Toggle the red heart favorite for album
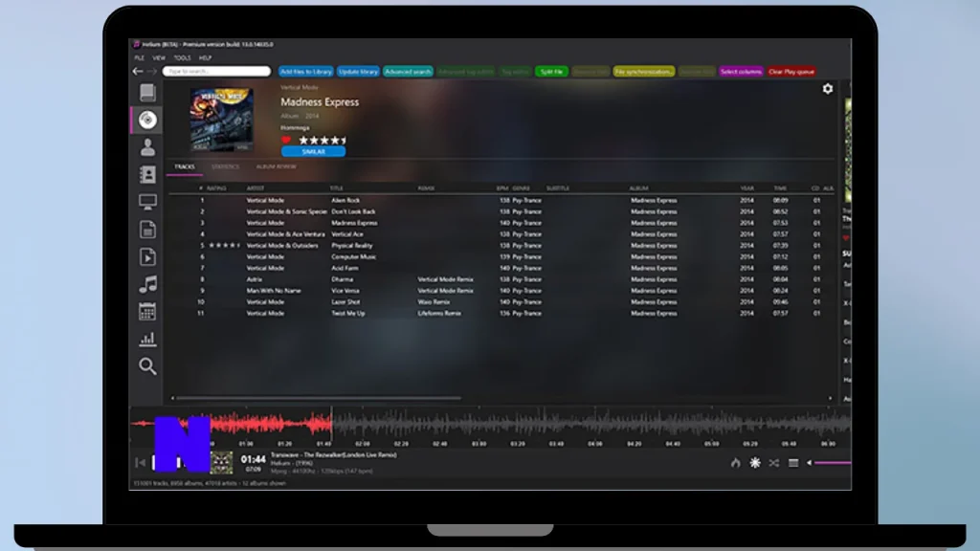 pos(286,140)
